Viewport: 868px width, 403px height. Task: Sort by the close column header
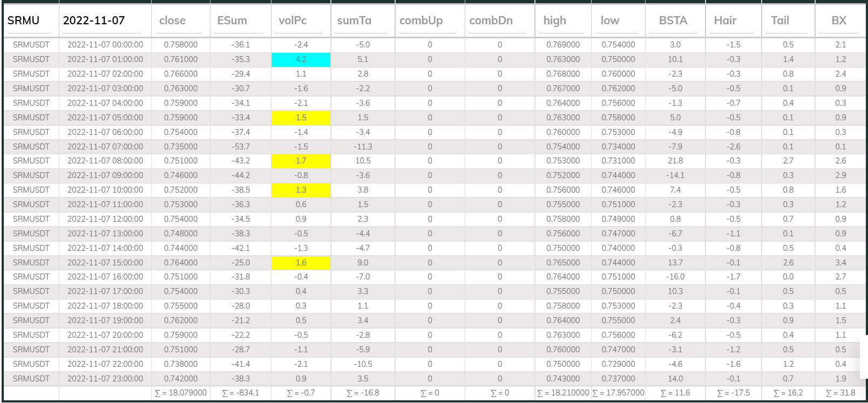coord(173,21)
